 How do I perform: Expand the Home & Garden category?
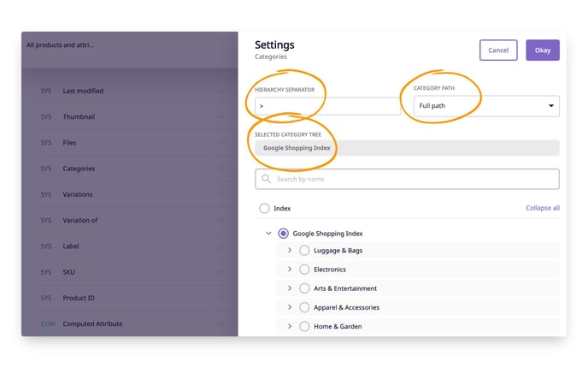290,326
